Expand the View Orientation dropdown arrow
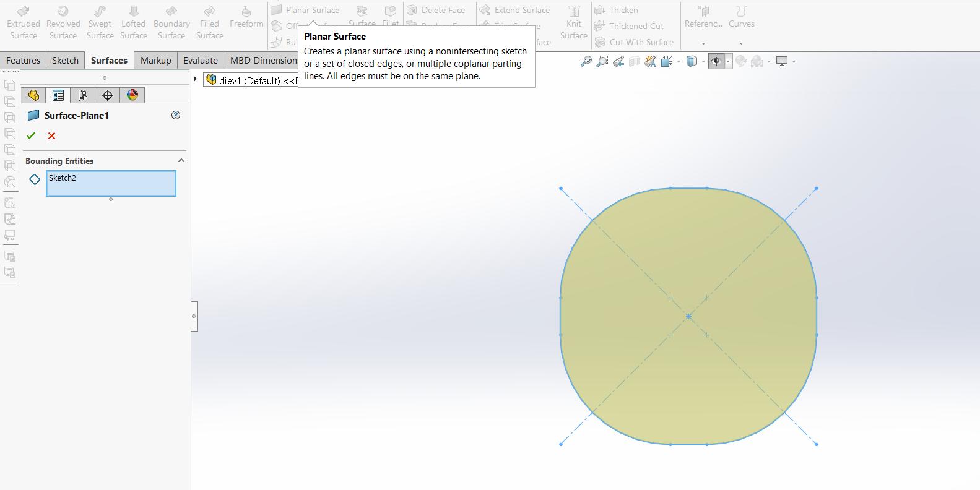Screen dimensions: 980x490 [x=679, y=61]
